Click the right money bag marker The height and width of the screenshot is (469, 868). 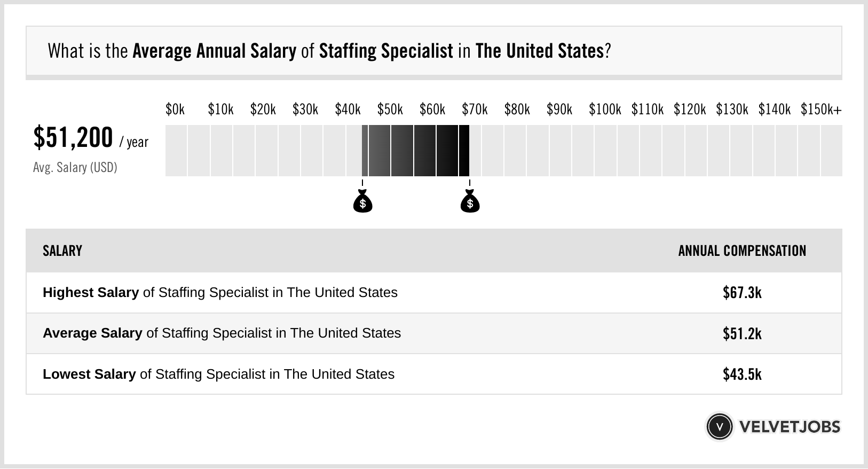pos(470,202)
